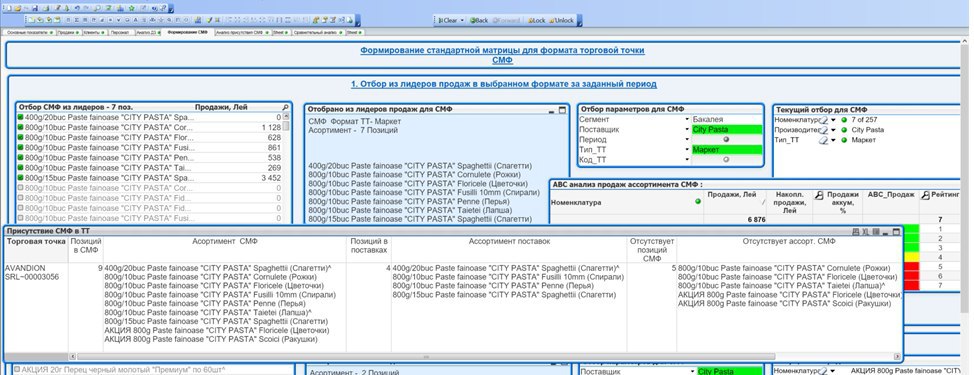The width and height of the screenshot is (974, 375).
Task: Switch to the Клиенты tab
Action: point(95,32)
